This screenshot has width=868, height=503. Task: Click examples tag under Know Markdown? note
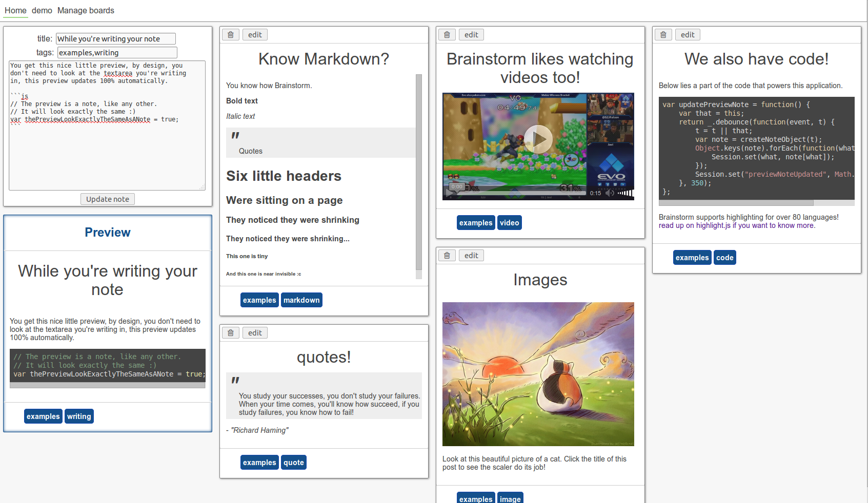259,300
